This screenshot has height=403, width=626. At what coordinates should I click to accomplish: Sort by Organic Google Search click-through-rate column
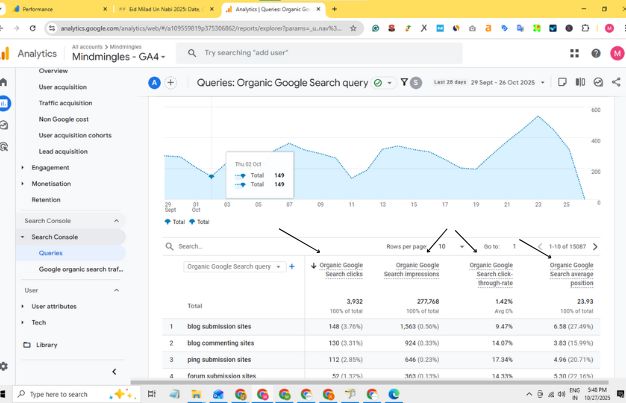(491, 274)
